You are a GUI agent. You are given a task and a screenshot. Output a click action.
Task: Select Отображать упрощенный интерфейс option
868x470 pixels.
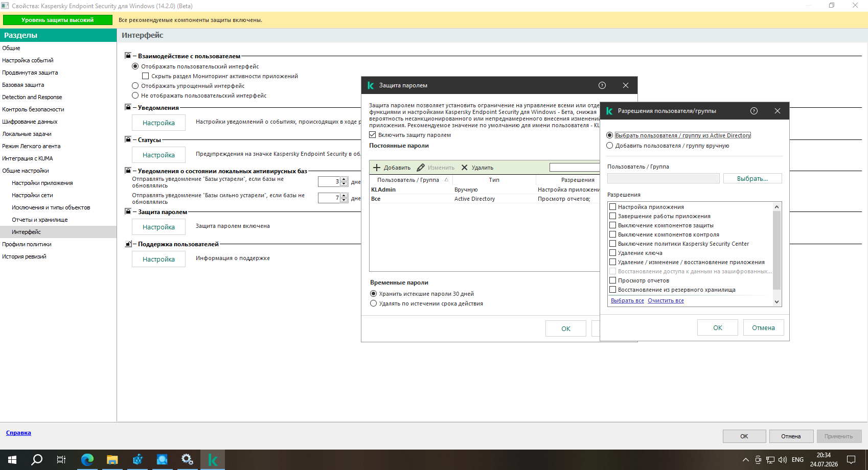(135, 86)
